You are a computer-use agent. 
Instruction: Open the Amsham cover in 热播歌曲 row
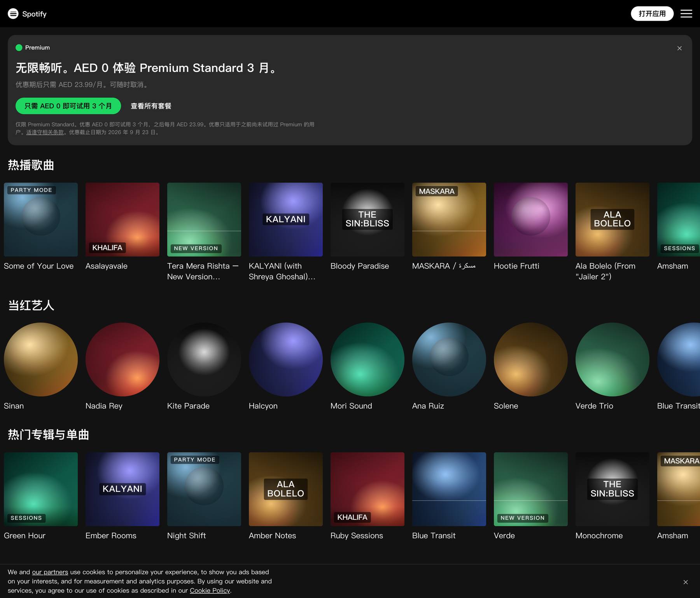tap(679, 220)
